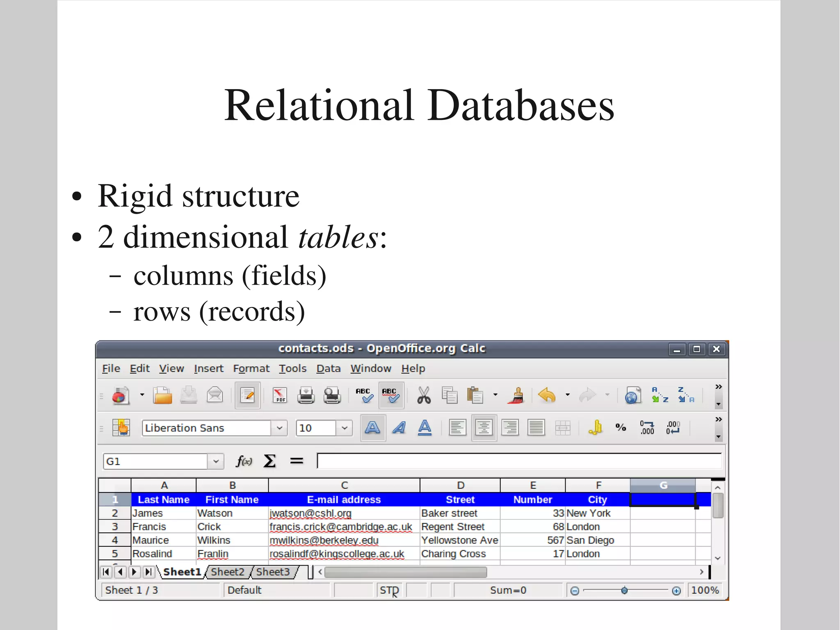Justify the text alignment
This screenshot has width=840, height=630.
click(x=536, y=428)
